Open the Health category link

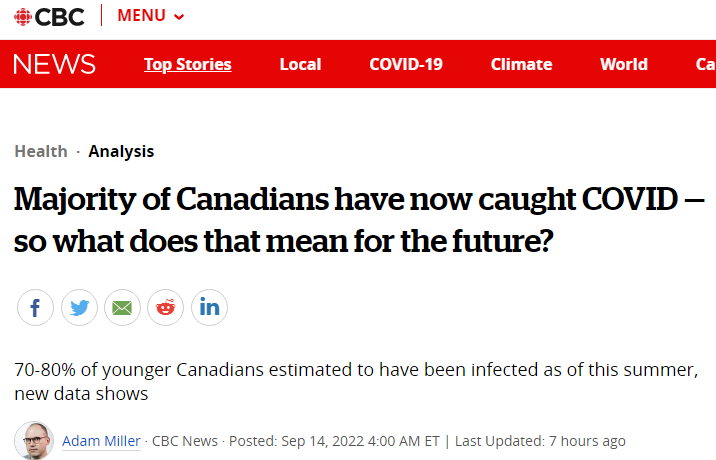click(41, 151)
